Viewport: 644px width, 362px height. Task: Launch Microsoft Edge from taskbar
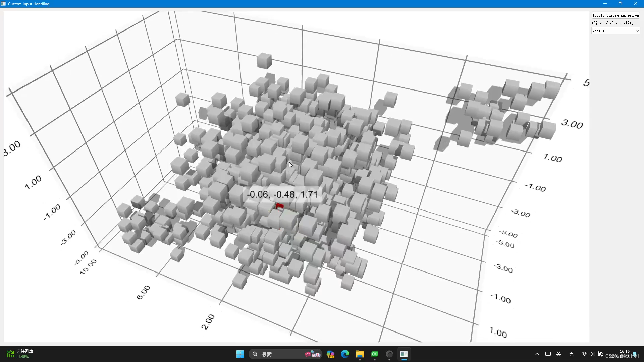click(345, 354)
